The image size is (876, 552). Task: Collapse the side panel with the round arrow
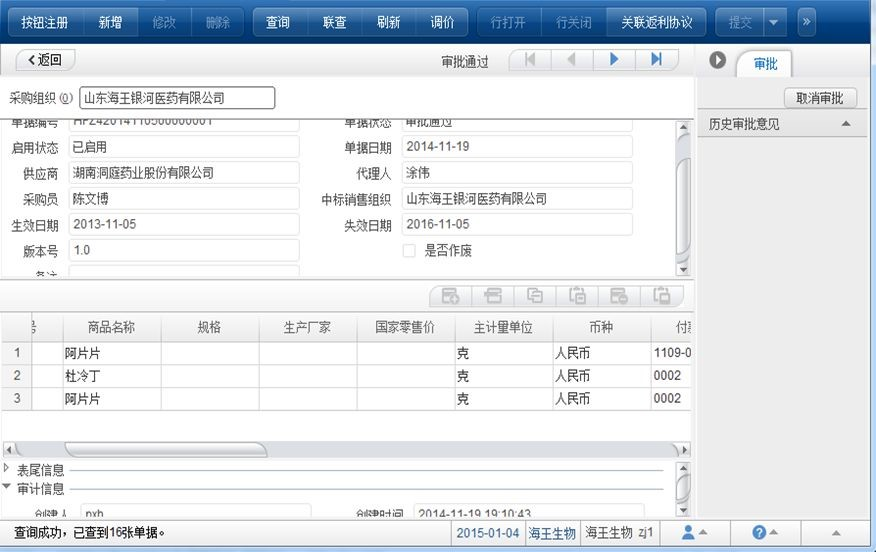pyautogui.click(x=717, y=60)
